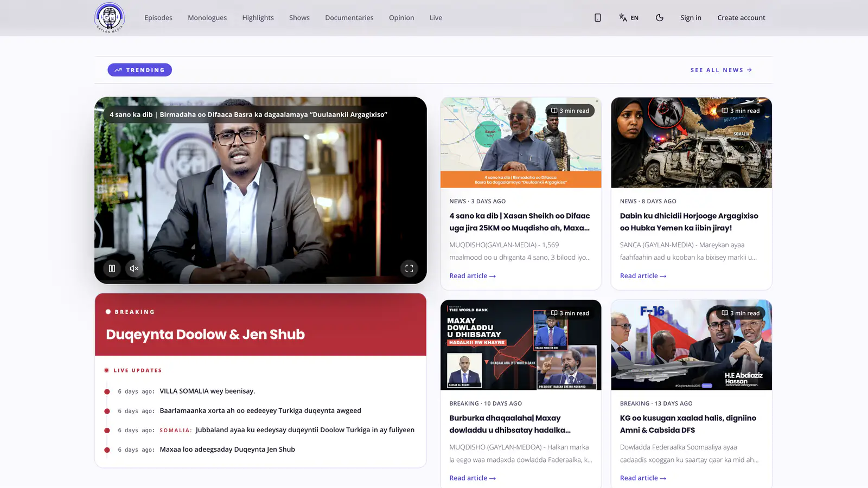Image resolution: width=868 pixels, height=488 pixels.
Task: Open headline 4 sano ka dib Xasan Sheikh
Action: 520,222
